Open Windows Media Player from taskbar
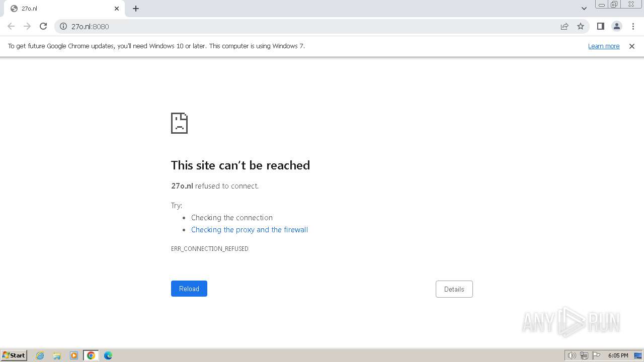The width and height of the screenshot is (644, 362). tap(74, 355)
